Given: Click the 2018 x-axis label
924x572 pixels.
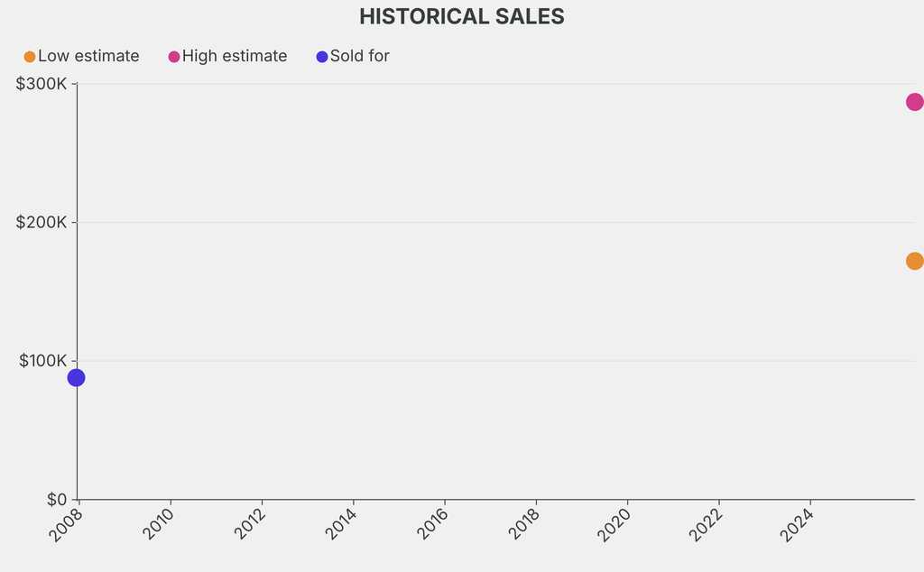Looking at the screenshot, I should [524, 523].
